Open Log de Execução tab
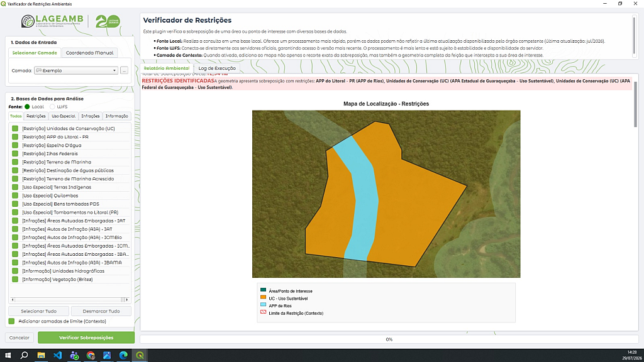 click(217, 68)
